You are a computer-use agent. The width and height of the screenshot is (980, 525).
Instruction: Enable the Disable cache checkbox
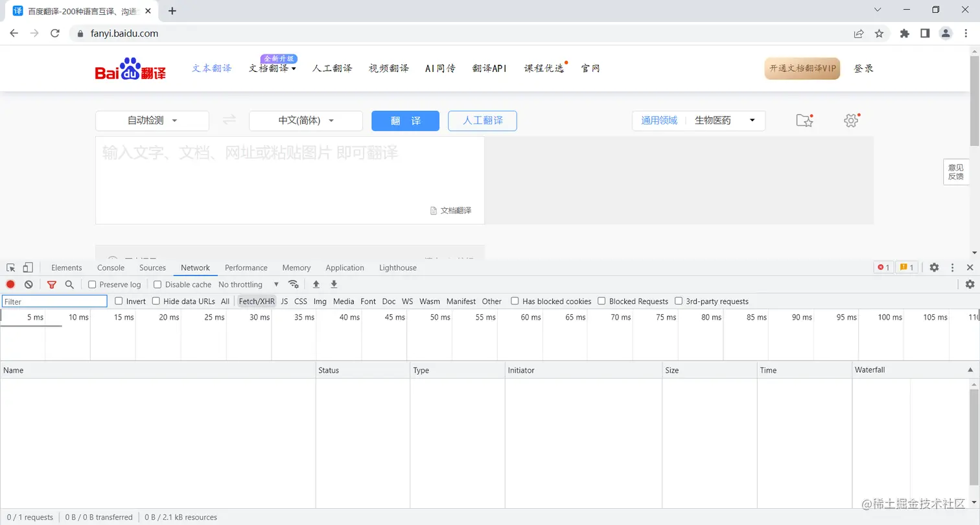[157, 285]
